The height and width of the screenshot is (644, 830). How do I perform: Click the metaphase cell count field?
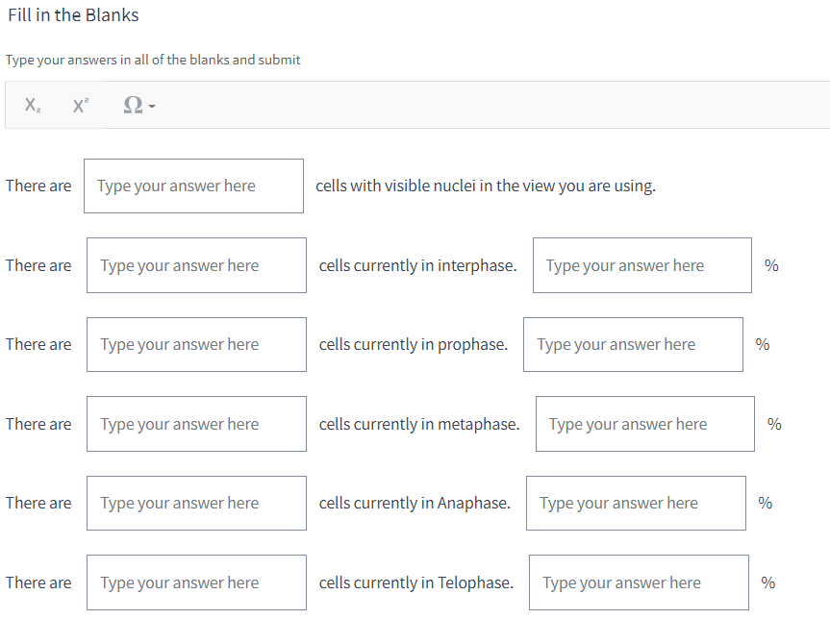coord(196,423)
